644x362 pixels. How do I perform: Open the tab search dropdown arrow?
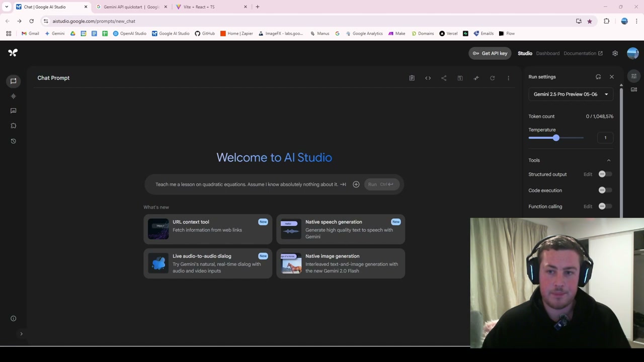(7, 7)
